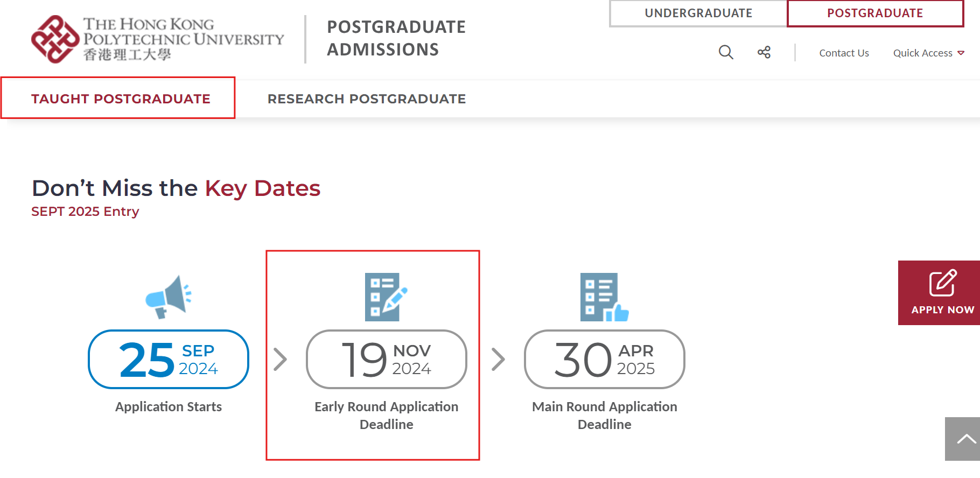Click the search magnifier icon
The width and height of the screenshot is (980, 478).
[726, 52]
